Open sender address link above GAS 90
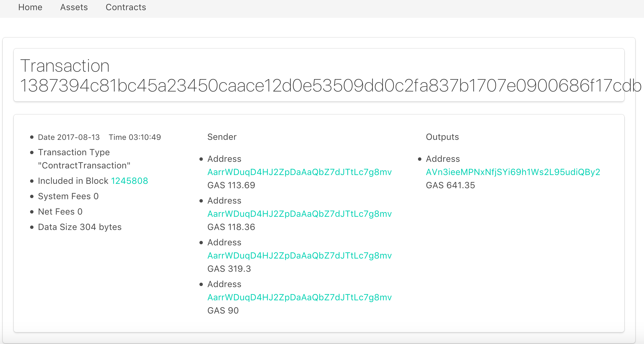The image size is (644, 344). tap(299, 297)
